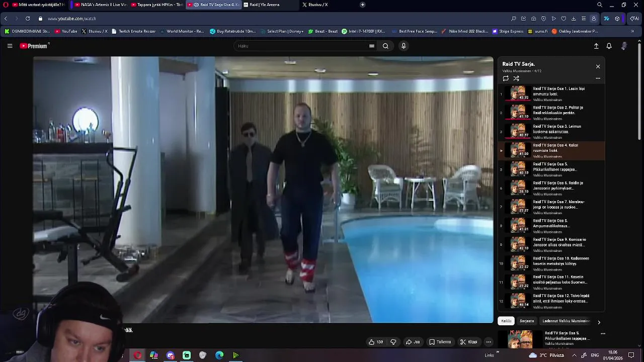
Task: Open Select Plan Disney+ bookmark
Action: (282, 31)
